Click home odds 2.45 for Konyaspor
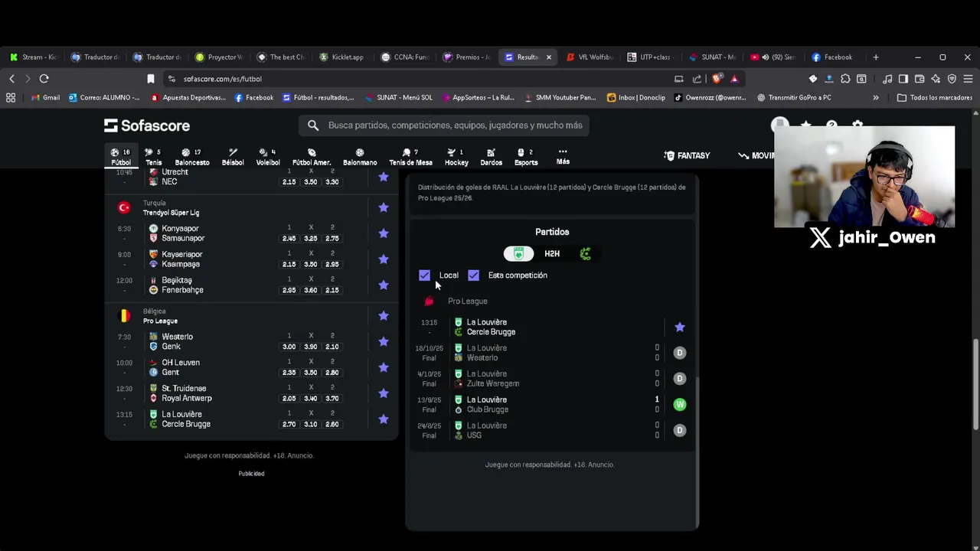The height and width of the screenshot is (551, 980). click(x=289, y=239)
